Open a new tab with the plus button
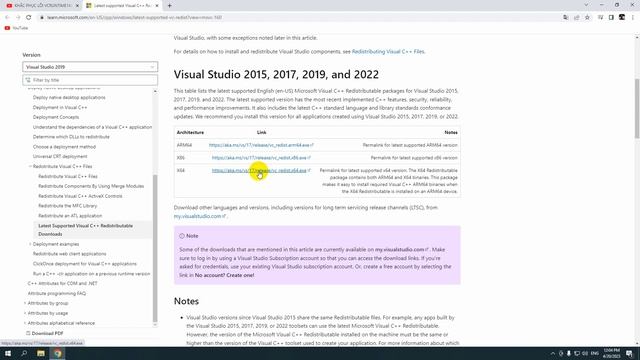The height and width of the screenshot is (360, 640). (x=169, y=6)
